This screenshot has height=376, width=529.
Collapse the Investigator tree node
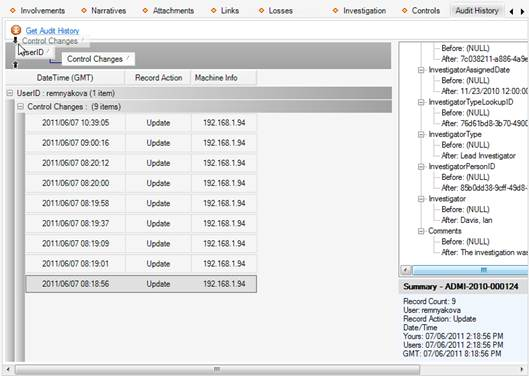(421, 199)
